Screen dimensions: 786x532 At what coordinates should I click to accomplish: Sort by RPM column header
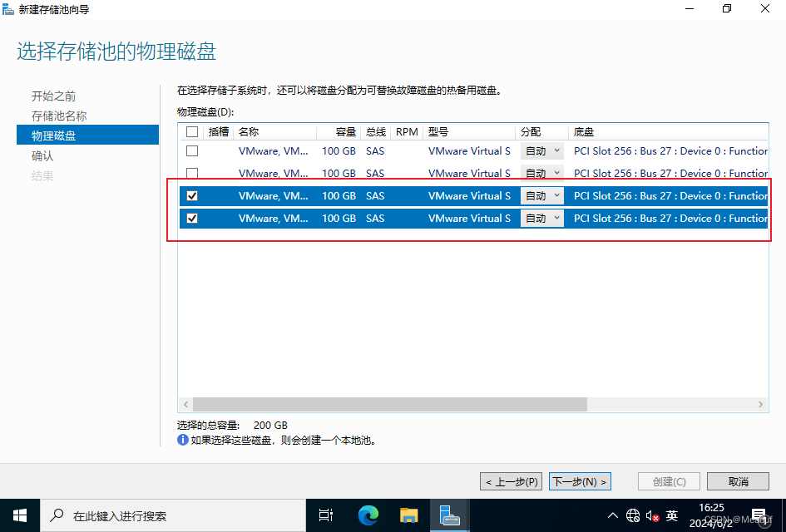[407, 131]
